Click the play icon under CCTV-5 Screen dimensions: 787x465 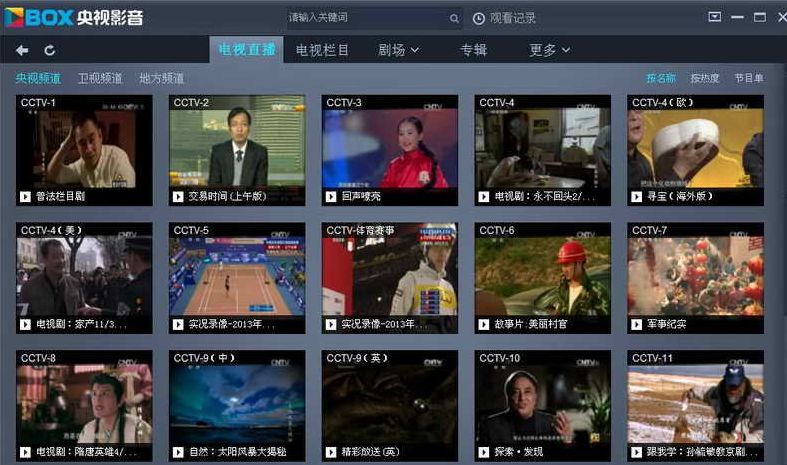click(178, 325)
